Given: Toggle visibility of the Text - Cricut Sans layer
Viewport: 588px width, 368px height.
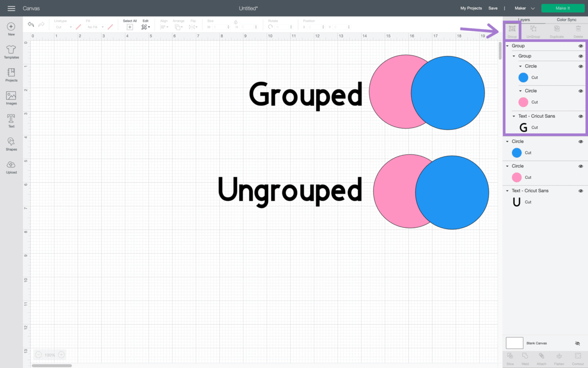Looking at the screenshot, I should [580, 116].
